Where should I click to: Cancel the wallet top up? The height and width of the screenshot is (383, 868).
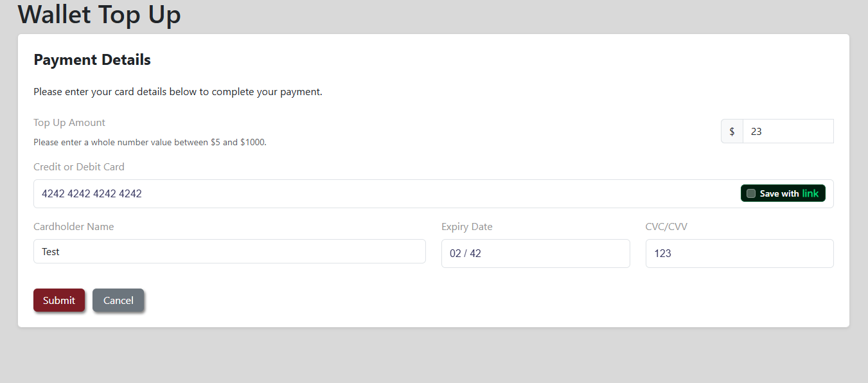[118, 300]
